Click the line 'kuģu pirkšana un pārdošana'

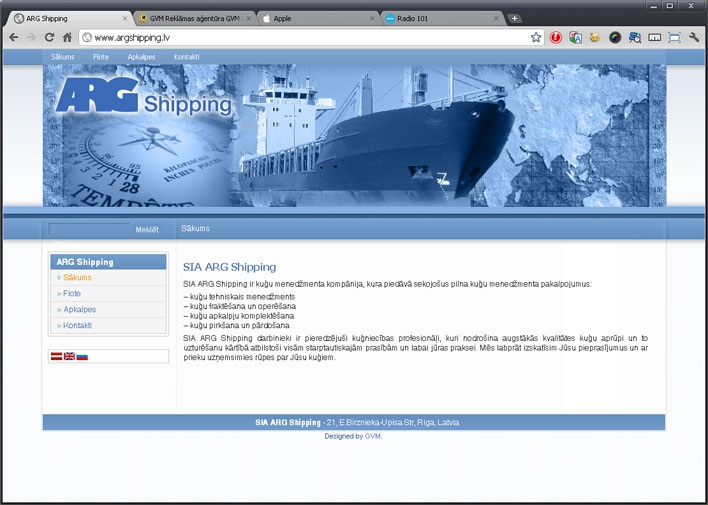click(x=237, y=325)
